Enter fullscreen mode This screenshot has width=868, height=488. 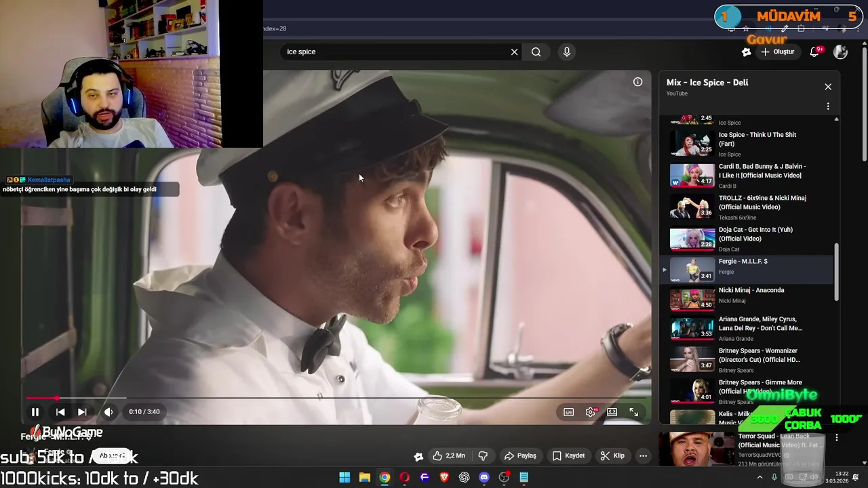pos(634,412)
